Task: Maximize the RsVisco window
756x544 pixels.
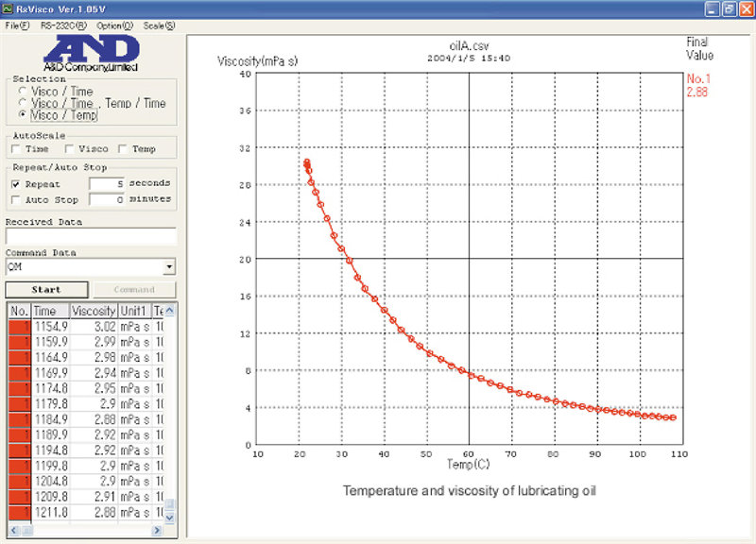Action: pyautogui.click(x=728, y=8)
